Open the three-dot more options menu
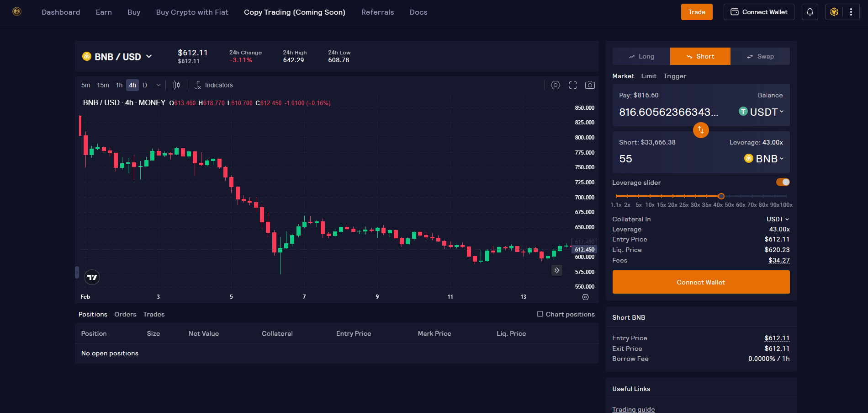Viewport: 868px width, 413px height. [x=851, y=12]
